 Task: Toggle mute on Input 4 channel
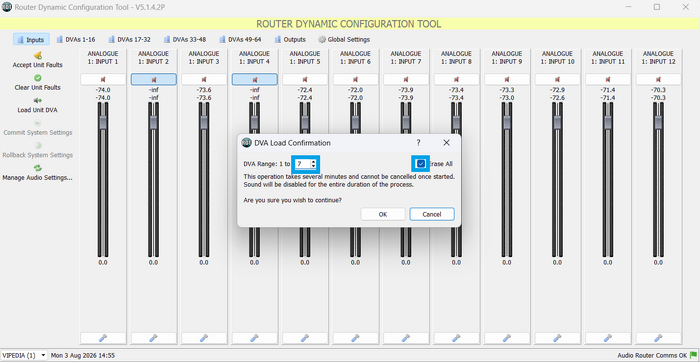click(x=254, y=79)
